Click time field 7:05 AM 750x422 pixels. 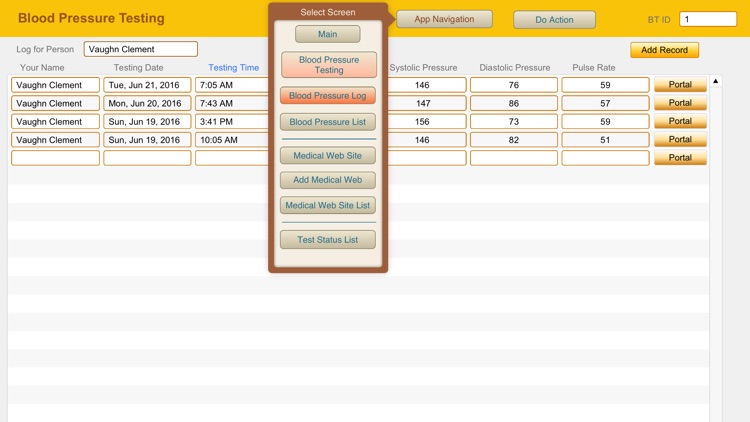pyautogui.click(x=232, y=85)
